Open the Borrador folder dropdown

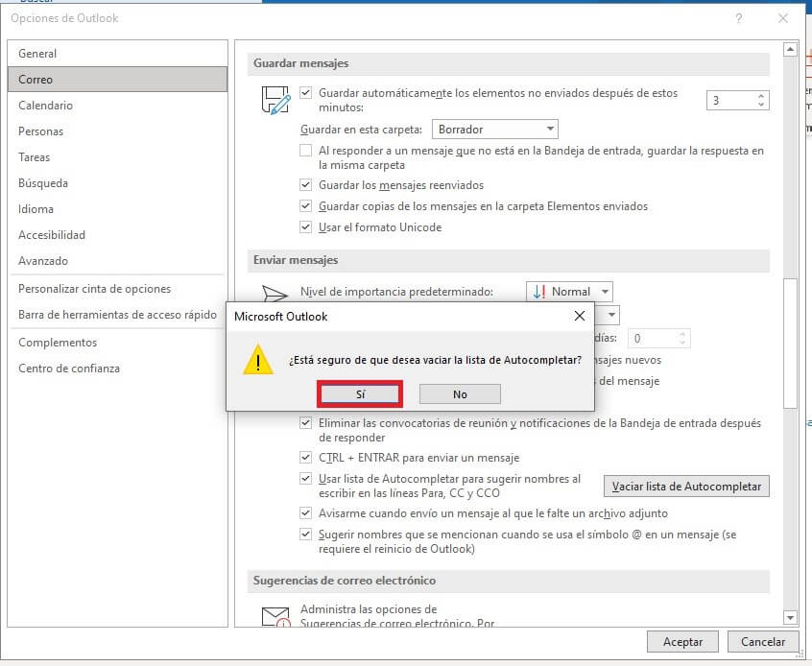pos(494,129)
